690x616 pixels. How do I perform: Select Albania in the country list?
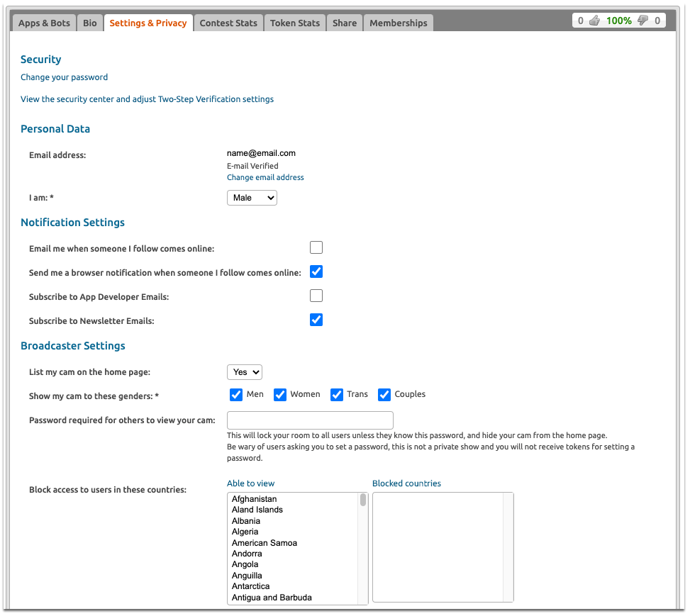coord(246,521)
